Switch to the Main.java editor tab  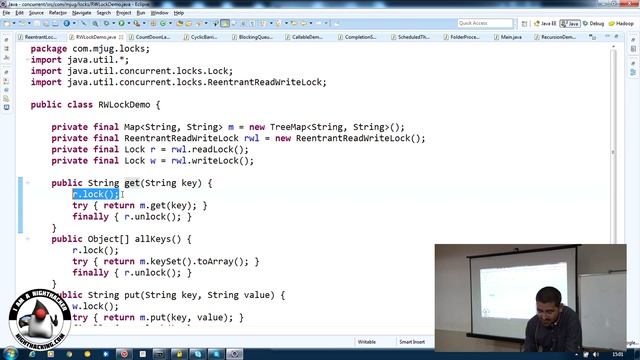click(511, 37)
